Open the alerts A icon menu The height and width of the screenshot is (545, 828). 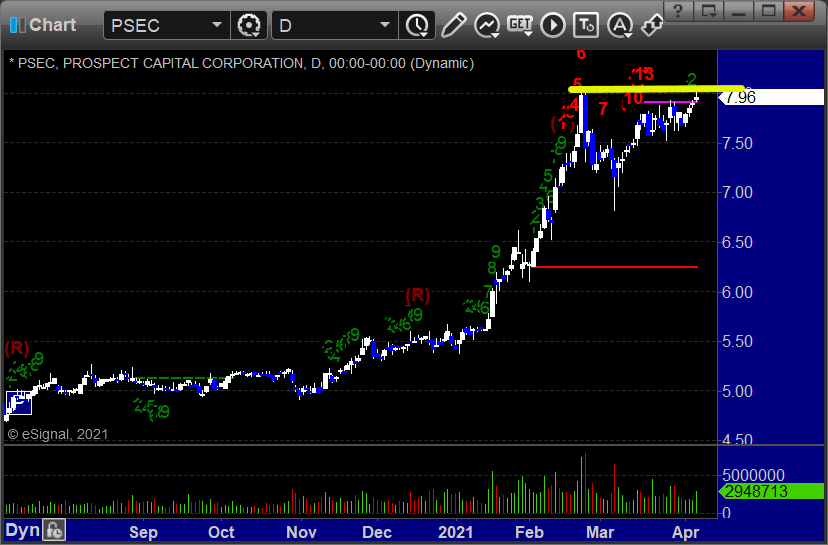point(619,25)
